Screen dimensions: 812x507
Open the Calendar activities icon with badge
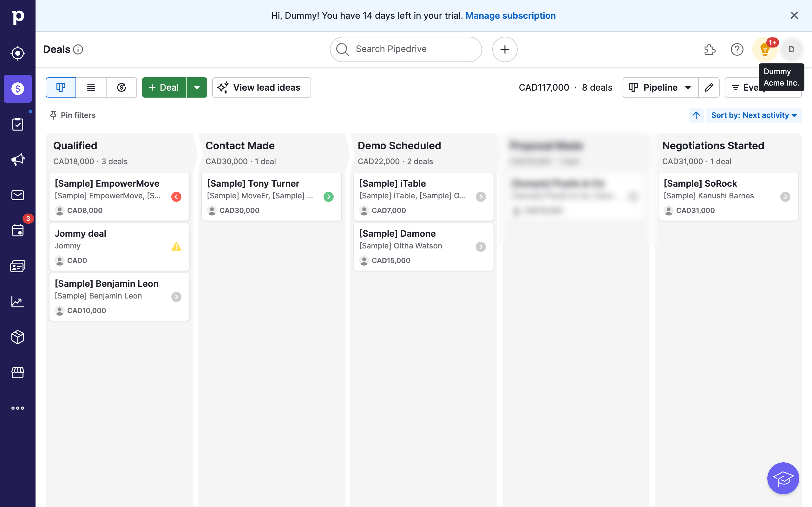pos(17,231)
